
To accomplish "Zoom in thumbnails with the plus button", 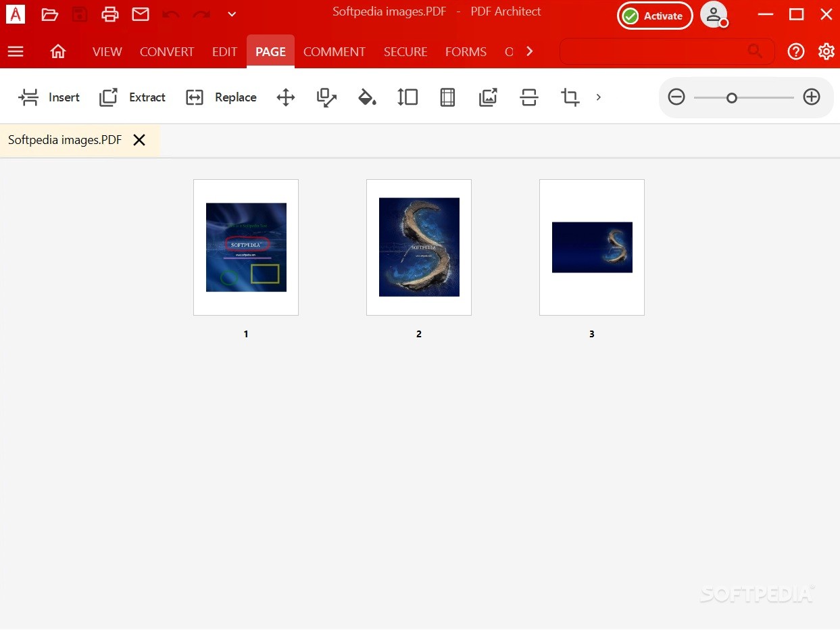I will click(812, 97).
